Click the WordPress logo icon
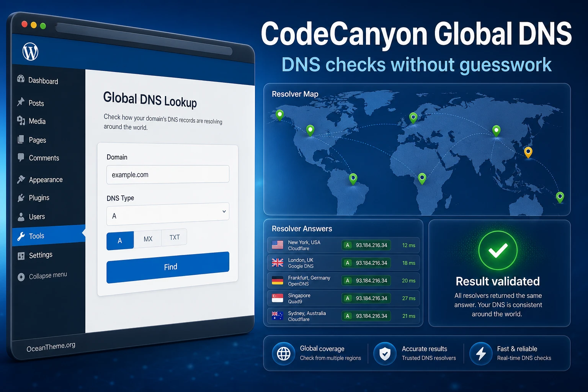Viewport: 588px width, 392px height. click(x=30, y=51)
